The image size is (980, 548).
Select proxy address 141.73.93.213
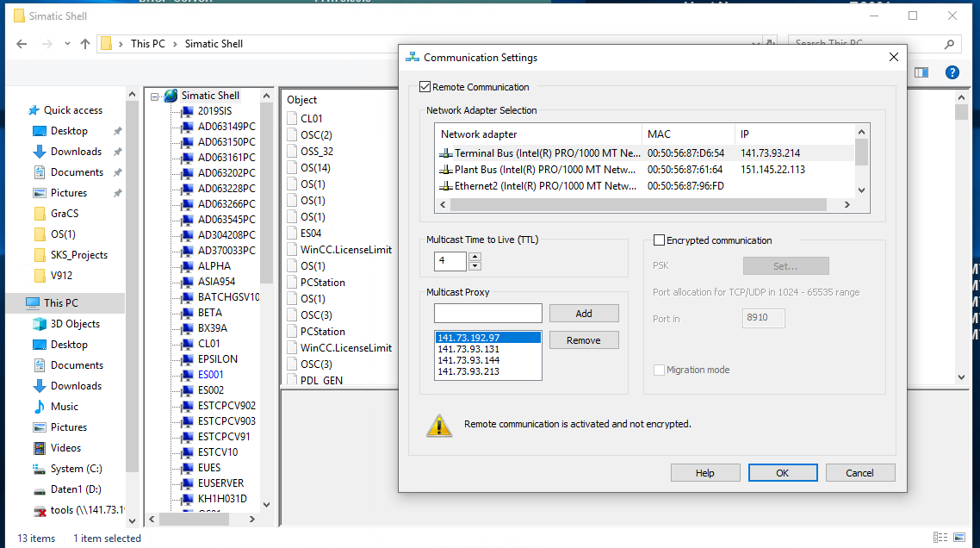pos(487,371)
